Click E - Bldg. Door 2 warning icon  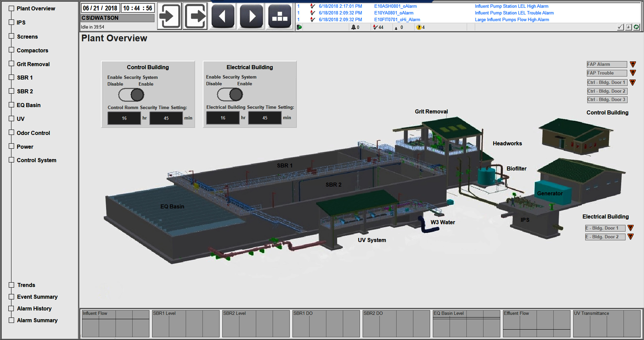pyautogui.click(x=631, y=236)
